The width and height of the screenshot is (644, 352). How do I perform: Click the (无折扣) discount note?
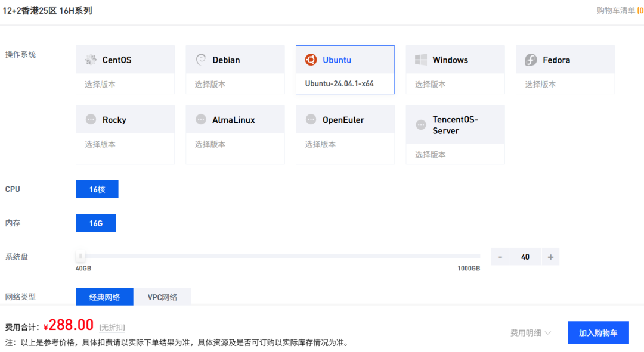tap(112, 327)
